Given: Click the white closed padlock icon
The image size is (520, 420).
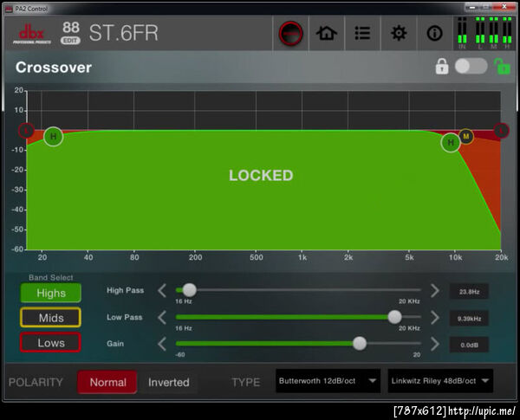Looking at the screenshot, I should pyautogui.click(x=442, y=67).
